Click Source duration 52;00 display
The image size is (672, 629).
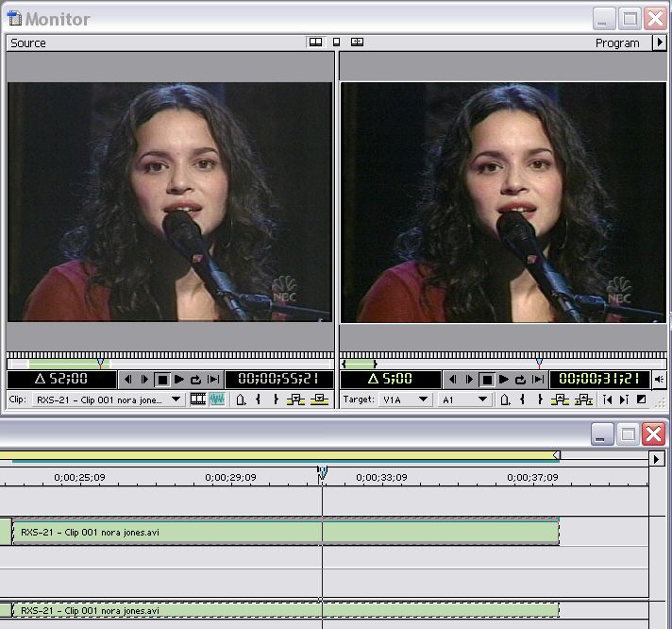coord(61,379)
